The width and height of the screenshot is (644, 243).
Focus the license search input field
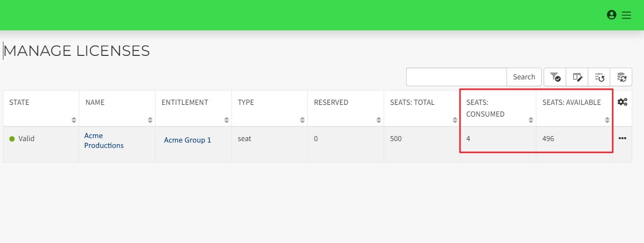coord(456,77)
